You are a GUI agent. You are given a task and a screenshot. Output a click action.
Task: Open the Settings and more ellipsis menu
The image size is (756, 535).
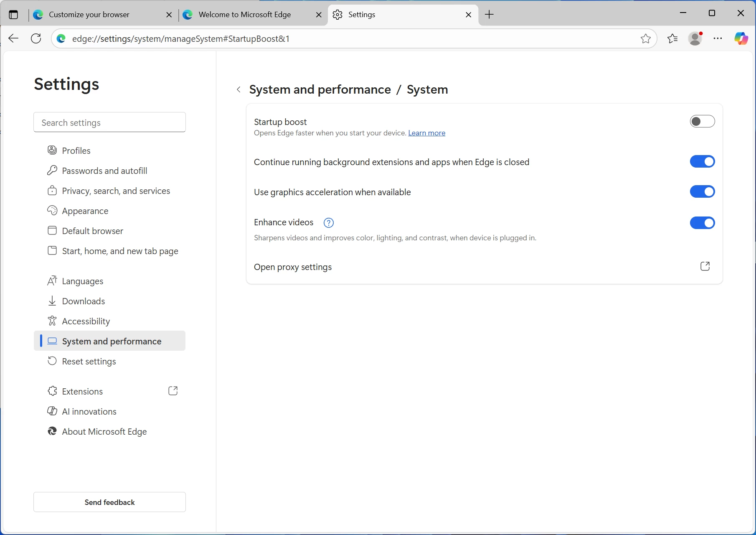pos(718,38)
